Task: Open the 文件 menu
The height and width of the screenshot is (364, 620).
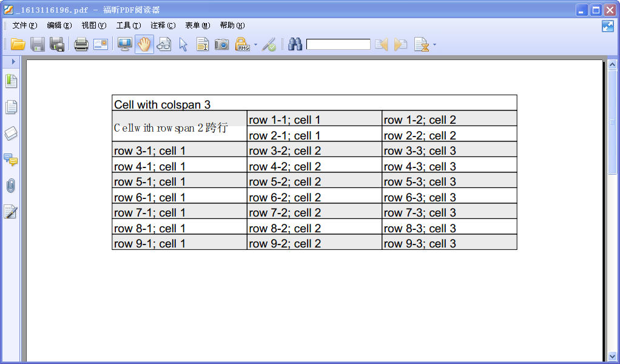Action: [x=24, y=25]
